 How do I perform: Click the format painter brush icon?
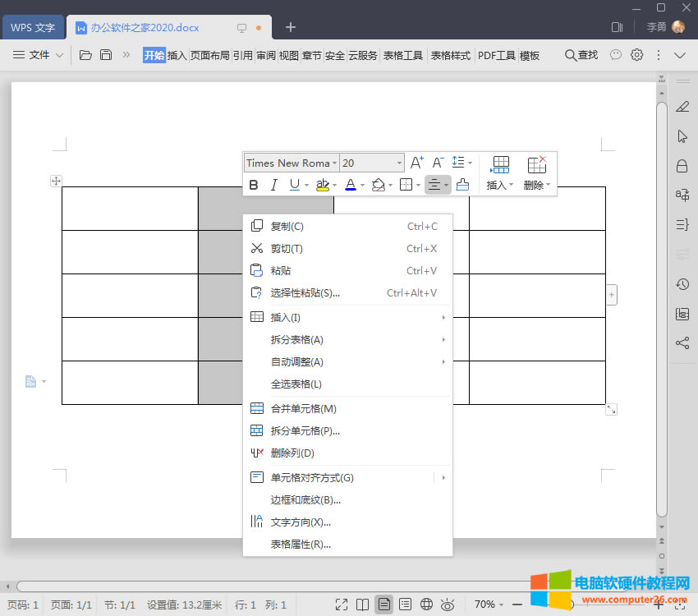tap(462, 185)
